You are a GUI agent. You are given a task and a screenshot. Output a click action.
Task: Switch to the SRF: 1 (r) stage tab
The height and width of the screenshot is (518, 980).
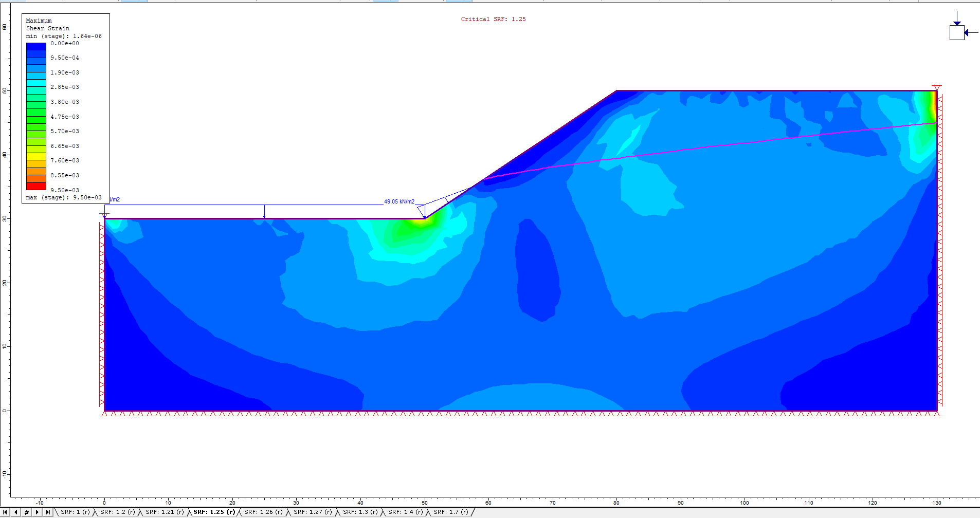pyautogui.click(x=75, y=512)
